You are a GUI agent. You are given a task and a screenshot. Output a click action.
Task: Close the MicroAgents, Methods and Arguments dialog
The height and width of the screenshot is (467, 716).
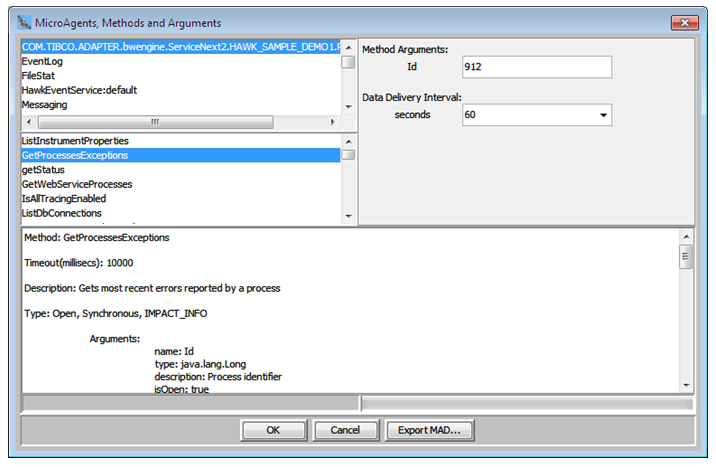(684, 22)
